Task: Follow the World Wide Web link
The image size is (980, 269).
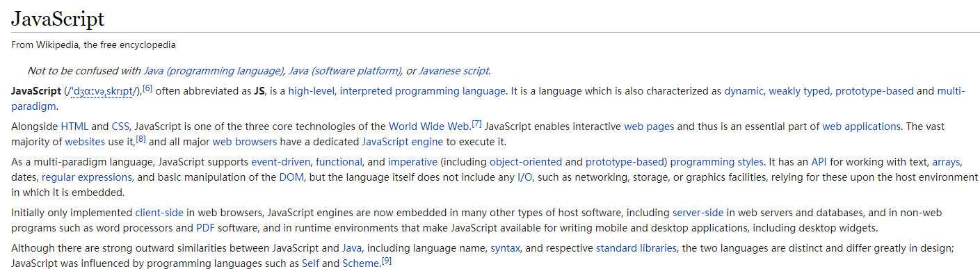Action: tap(429, 127)
